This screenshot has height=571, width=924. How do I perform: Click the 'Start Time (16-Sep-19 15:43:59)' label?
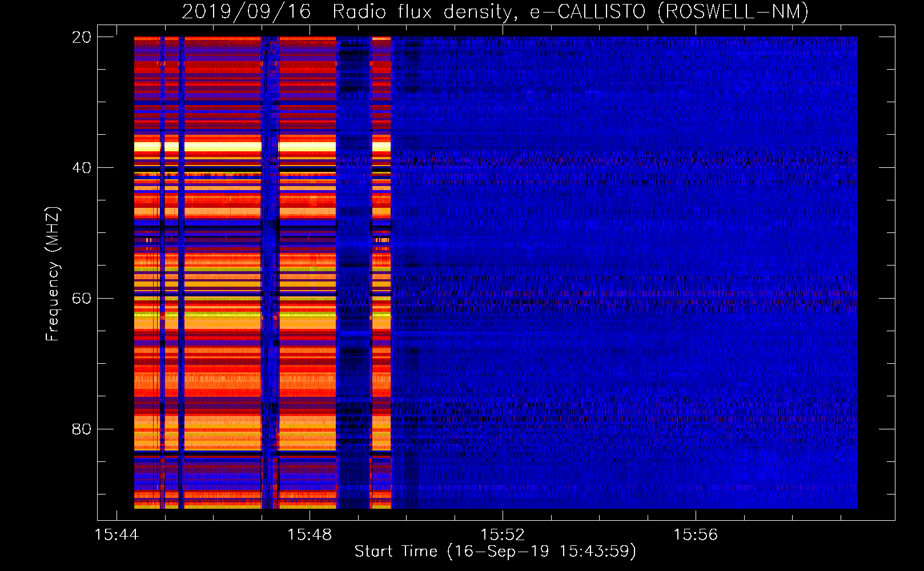pyautogui.click(x=495, y=552)
